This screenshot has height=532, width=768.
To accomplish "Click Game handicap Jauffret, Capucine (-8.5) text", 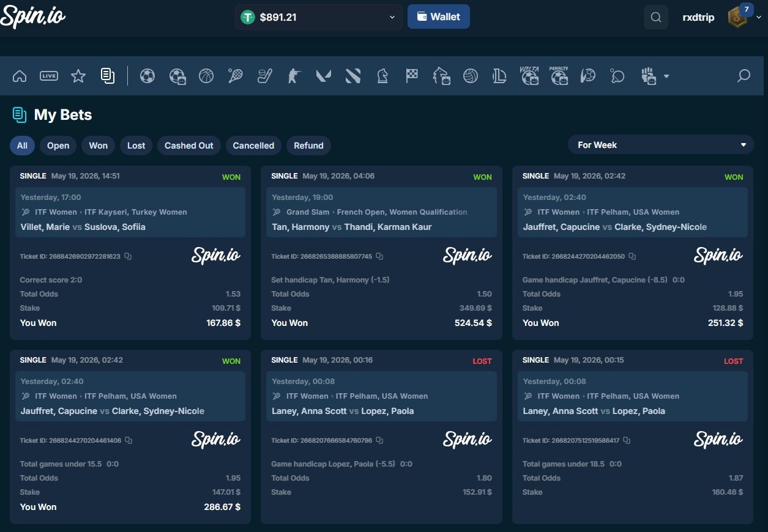I will pos(595,280).
